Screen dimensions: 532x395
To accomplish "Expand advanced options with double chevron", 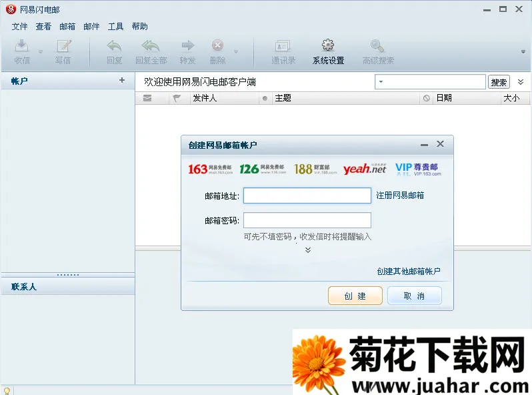I will click(307, 250).
